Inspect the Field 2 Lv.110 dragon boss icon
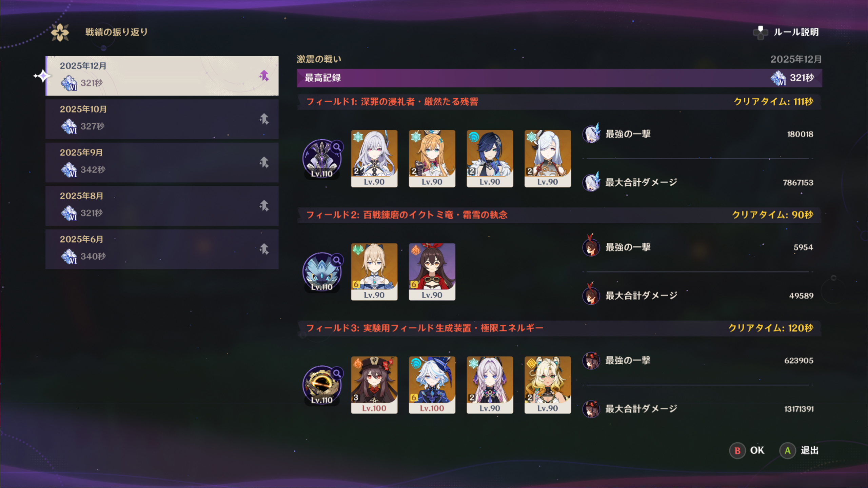 point(322,272)
